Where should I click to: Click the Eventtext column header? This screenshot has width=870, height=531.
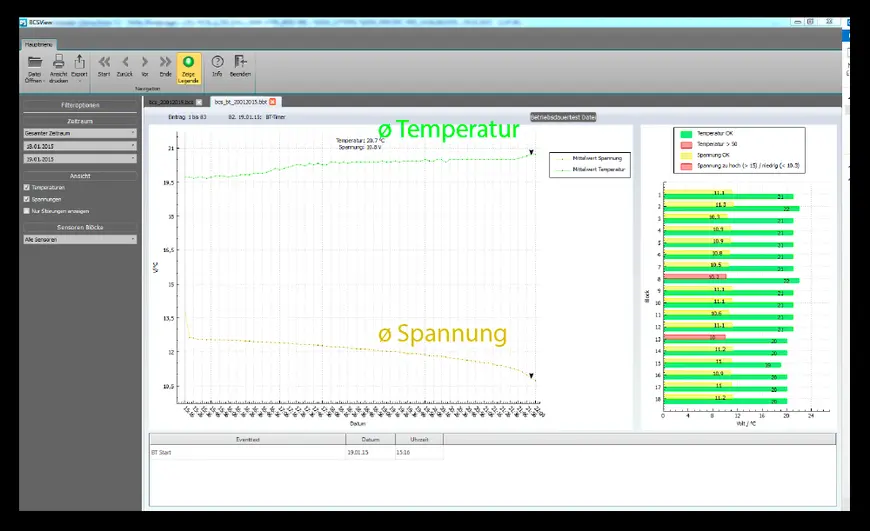(x=247, y=439)
